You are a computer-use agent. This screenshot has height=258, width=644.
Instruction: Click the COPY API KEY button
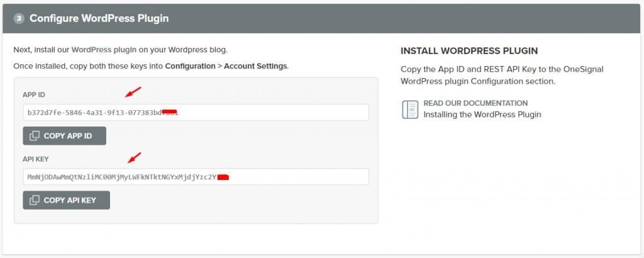click(67, 200)
